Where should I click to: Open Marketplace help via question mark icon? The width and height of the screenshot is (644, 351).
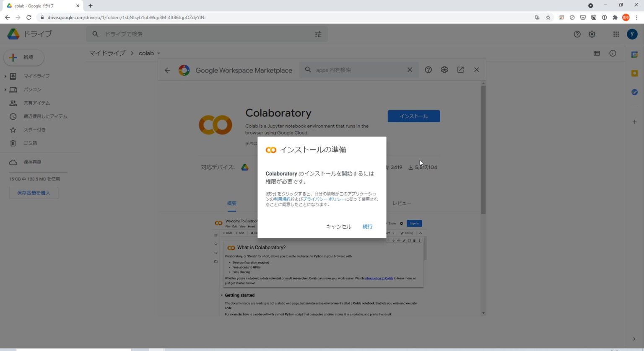[x=428, y=70]
